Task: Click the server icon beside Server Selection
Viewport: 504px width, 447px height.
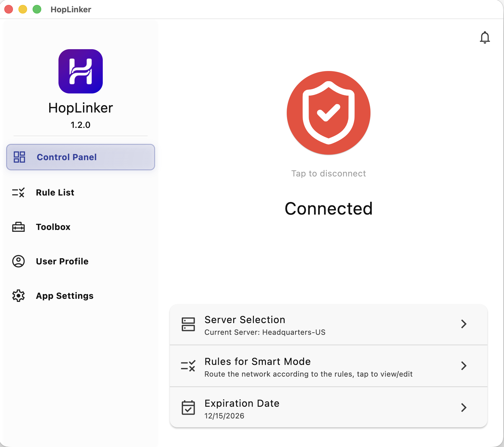Action: coord(188,324)
